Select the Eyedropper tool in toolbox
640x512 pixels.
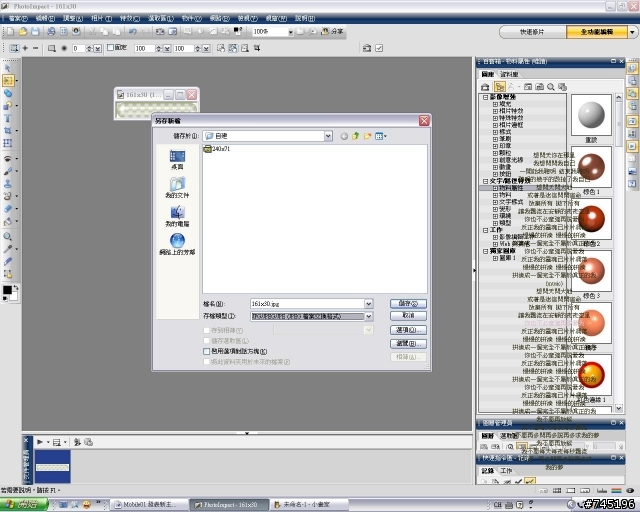(8, 249)
